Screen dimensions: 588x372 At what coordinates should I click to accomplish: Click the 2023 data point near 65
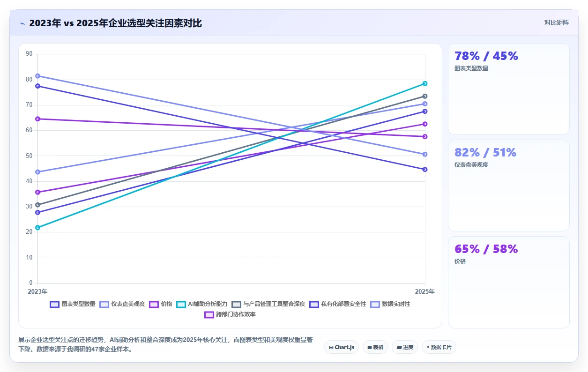37,119
